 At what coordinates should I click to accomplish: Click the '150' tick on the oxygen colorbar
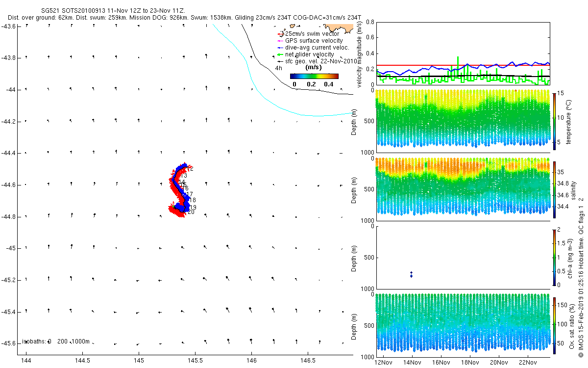(563, 305)
